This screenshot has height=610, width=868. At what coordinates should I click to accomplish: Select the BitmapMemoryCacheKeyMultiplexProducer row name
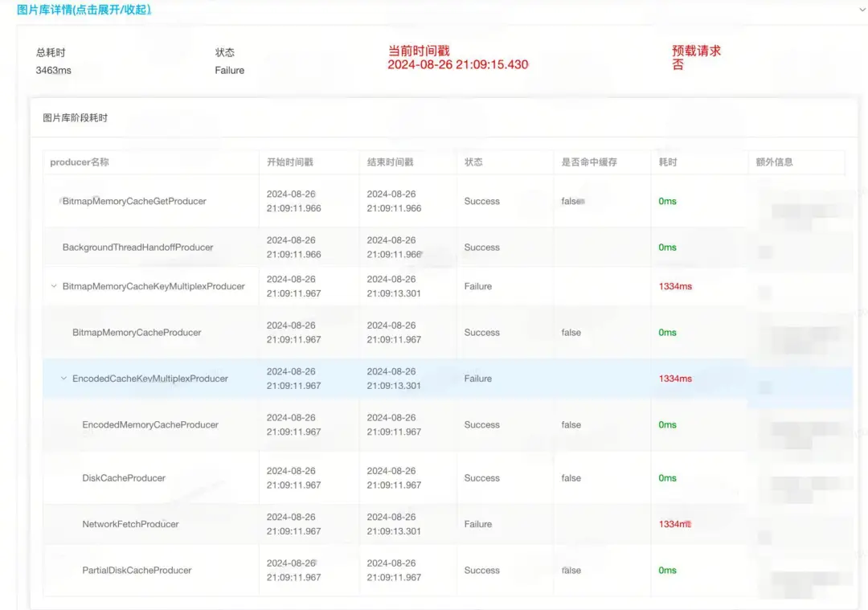coord(154,286)
